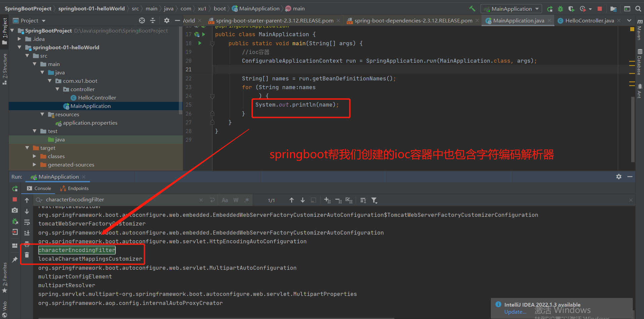
Task: Open spring-boot-starter-parent pom tab
Action: 275,21
